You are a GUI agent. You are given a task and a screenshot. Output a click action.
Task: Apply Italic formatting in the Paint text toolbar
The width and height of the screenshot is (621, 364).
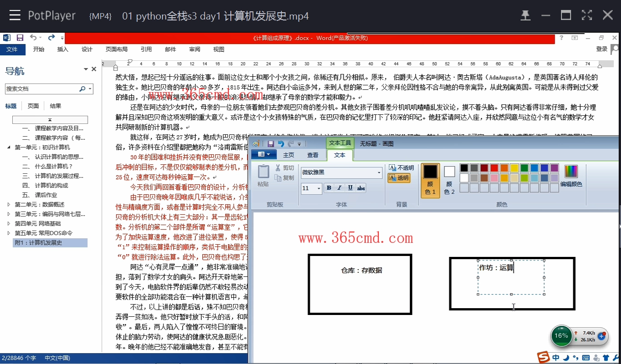338,187
